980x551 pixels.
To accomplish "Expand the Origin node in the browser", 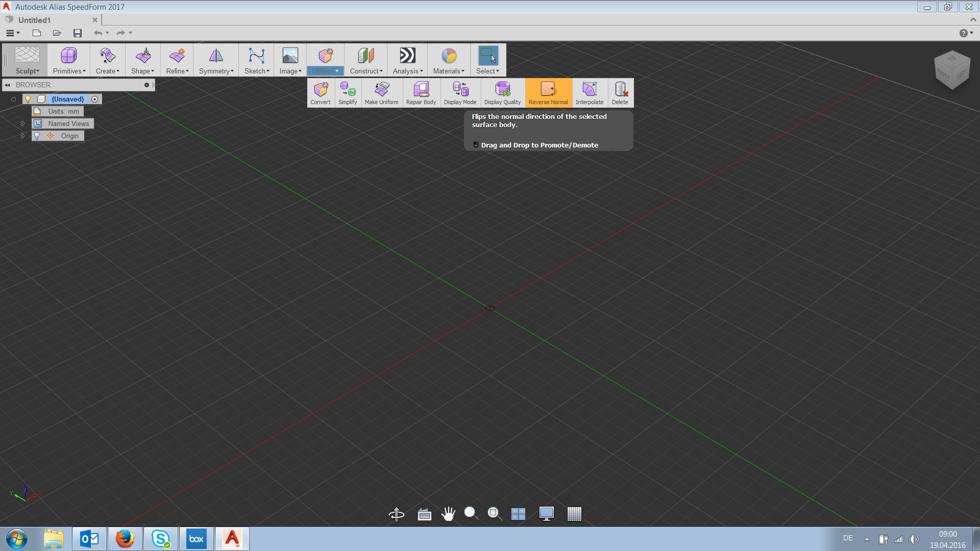I will pos(22,135).
